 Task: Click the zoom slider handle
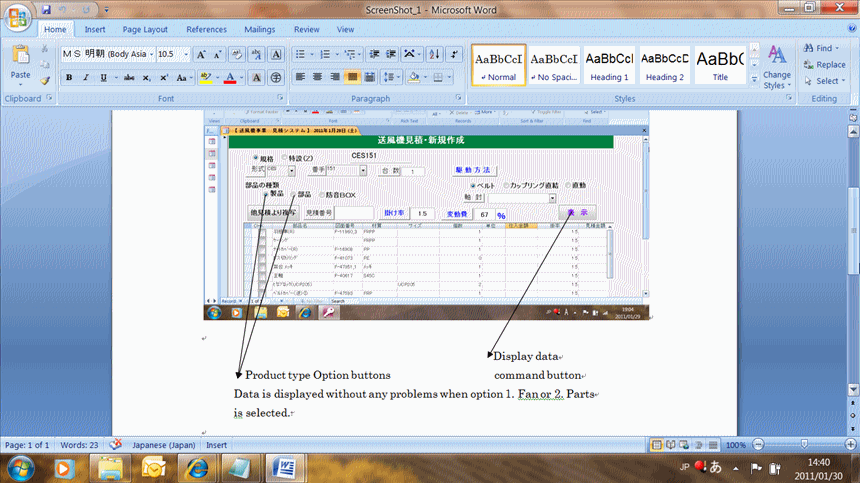pyautogui.click(x=804, y=445)
